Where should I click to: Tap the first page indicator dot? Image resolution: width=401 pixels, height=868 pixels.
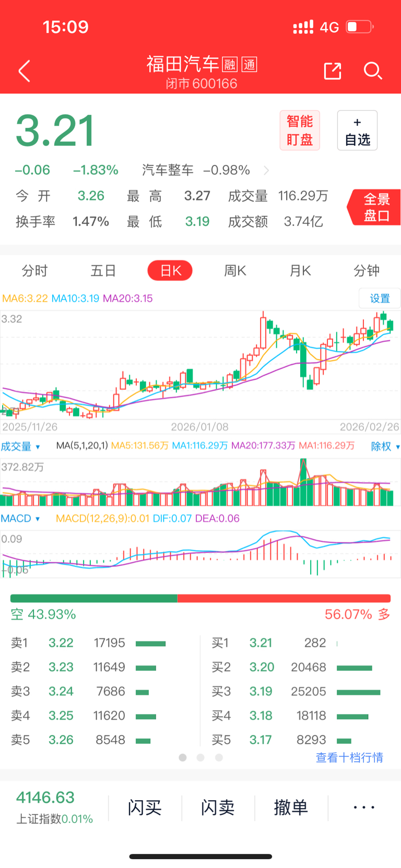[183, 757]
